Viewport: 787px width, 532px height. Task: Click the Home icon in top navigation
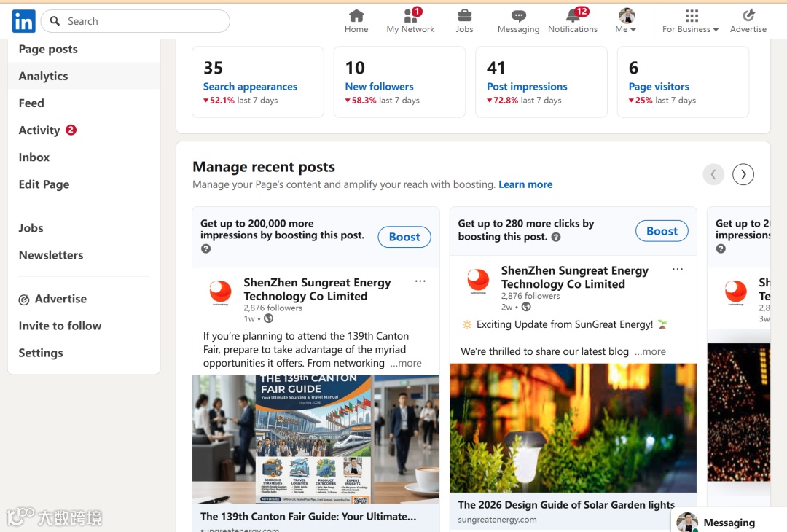click(x=356, y=15)
